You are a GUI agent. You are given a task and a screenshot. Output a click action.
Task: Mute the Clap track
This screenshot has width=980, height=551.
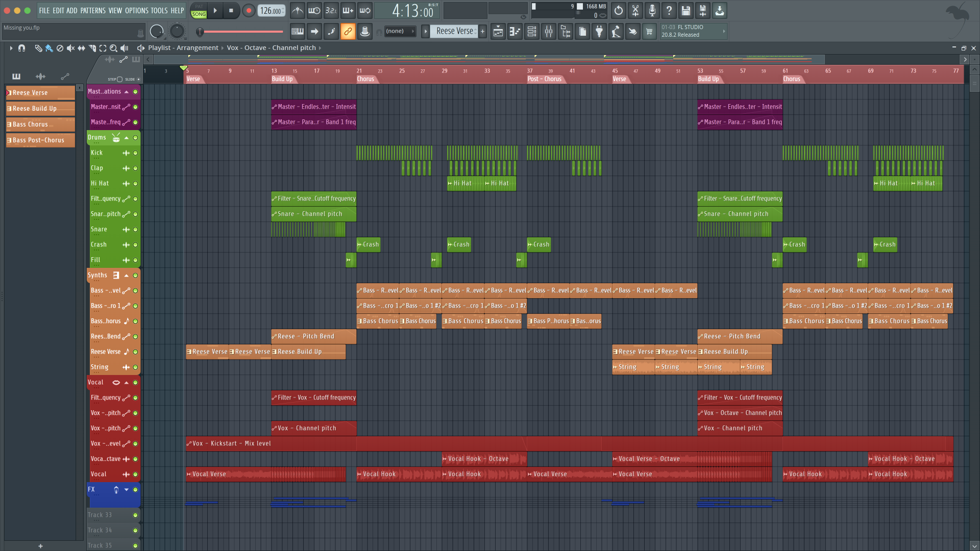tap(135, 168)
